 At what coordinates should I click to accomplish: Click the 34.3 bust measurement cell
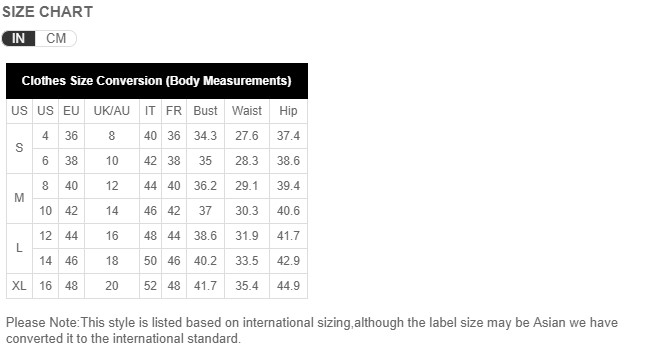point(205,136)
